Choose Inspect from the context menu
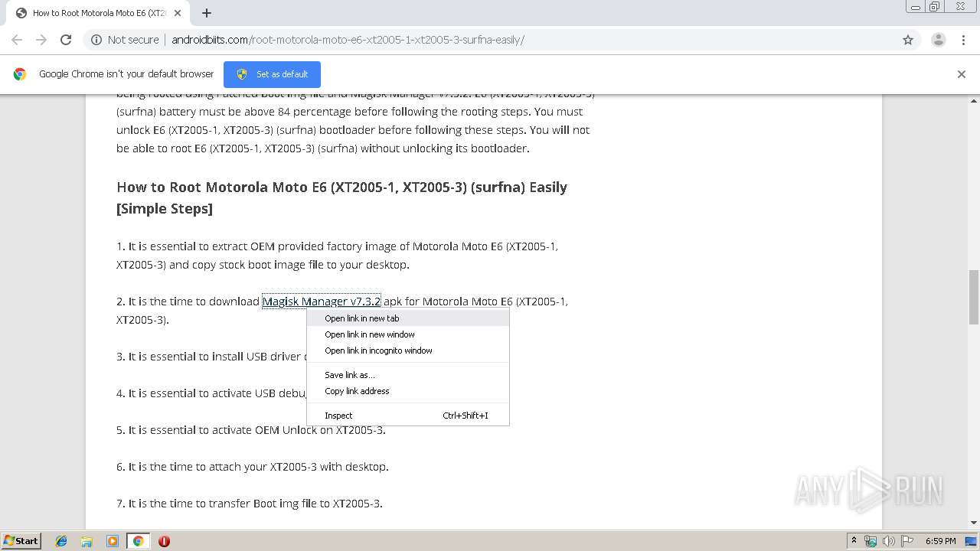The image size is (980, 551). pos(407,416)
